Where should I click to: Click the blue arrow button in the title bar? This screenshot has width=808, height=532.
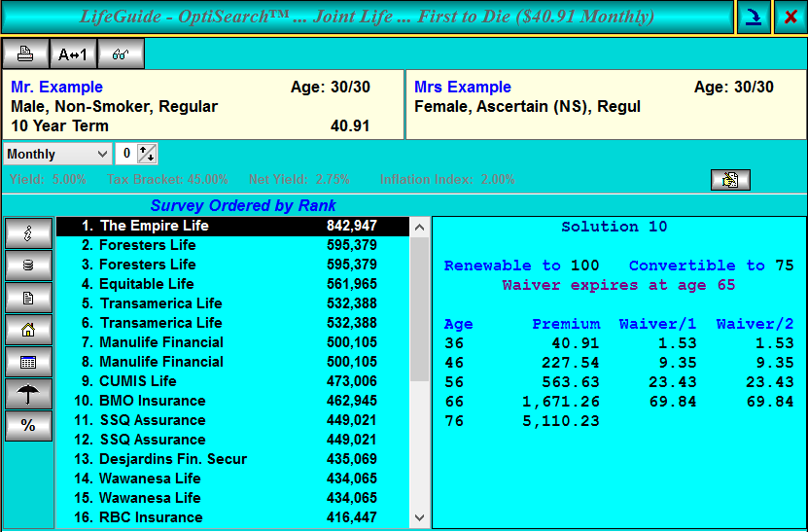[x=753, y=18]
